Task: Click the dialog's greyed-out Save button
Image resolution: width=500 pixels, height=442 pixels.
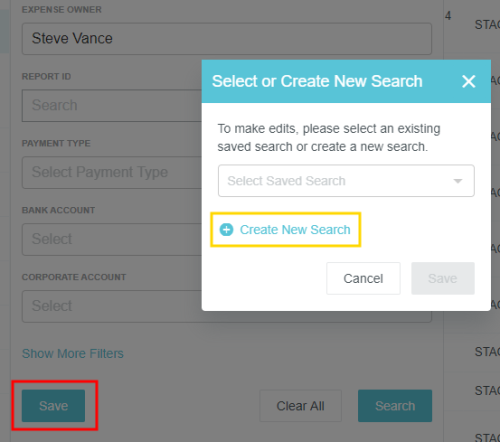Action: coord(443,278)
